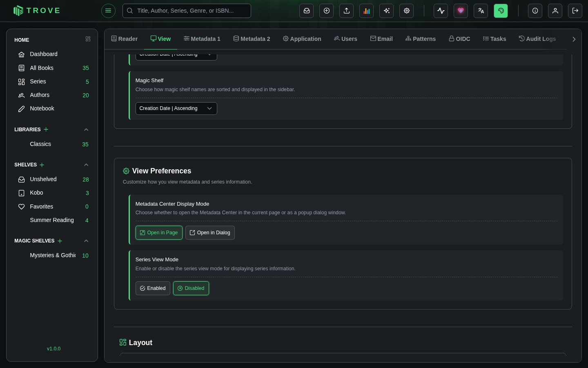Open the user profile icon
The height and width of the screenshot is (368, 588).
[x=555, y=11]
